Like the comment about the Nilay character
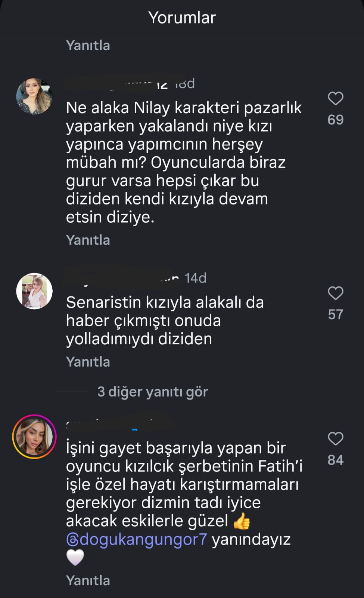The height and width of the screenshot is (598, 364). pyautogui.click(x=335, y=99)
